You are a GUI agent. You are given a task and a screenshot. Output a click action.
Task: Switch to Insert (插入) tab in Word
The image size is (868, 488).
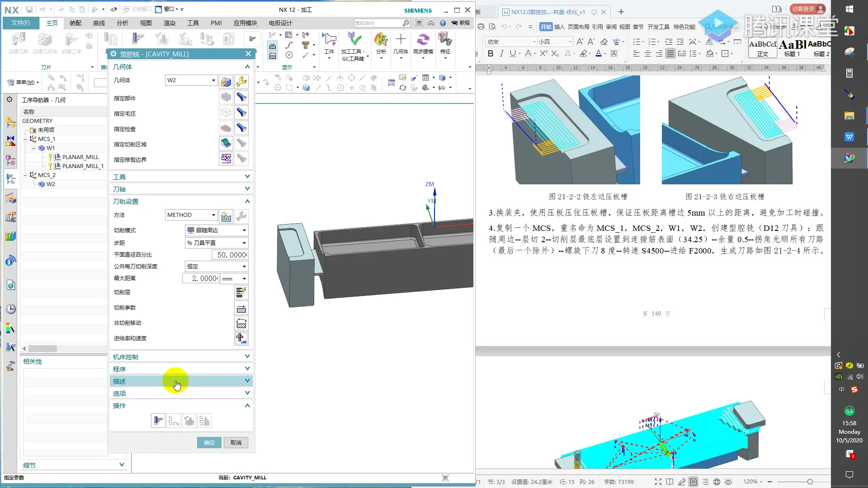coord(559,27)
